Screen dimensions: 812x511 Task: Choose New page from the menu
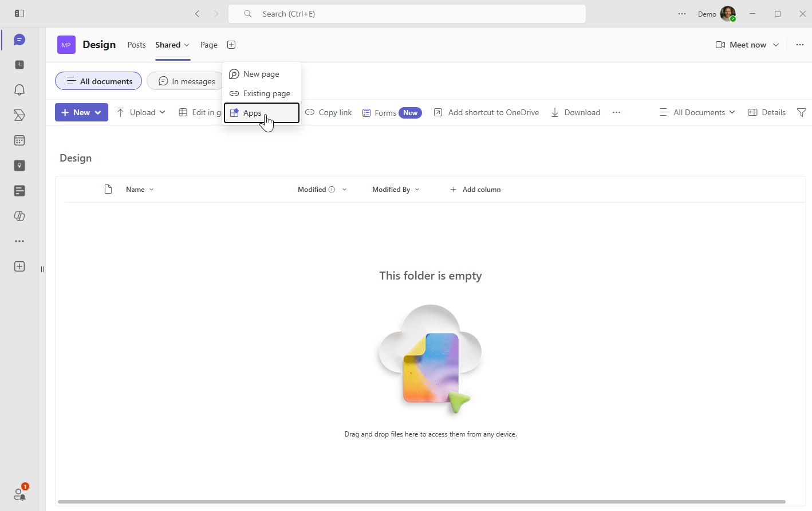pos(262,74)
